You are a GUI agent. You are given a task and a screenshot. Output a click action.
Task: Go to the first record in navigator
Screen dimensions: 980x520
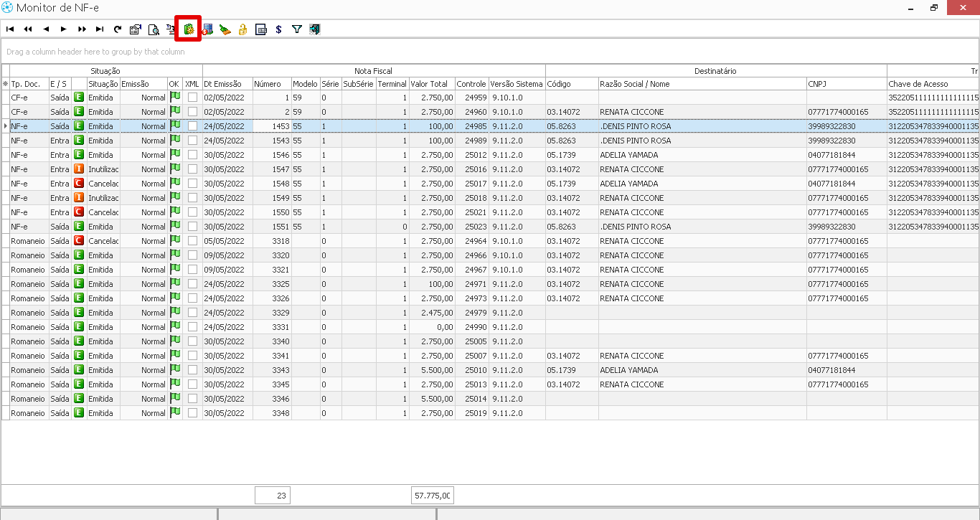click(x=10, y=29)
